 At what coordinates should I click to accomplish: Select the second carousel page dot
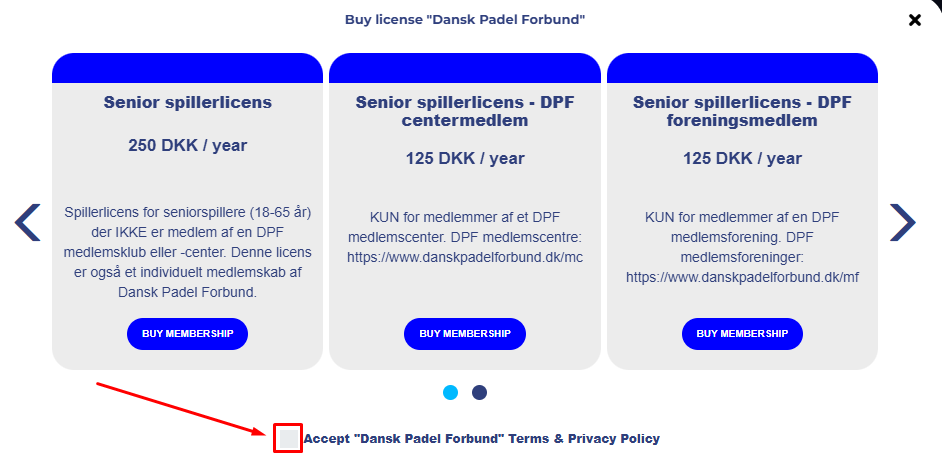pos(480,393)
